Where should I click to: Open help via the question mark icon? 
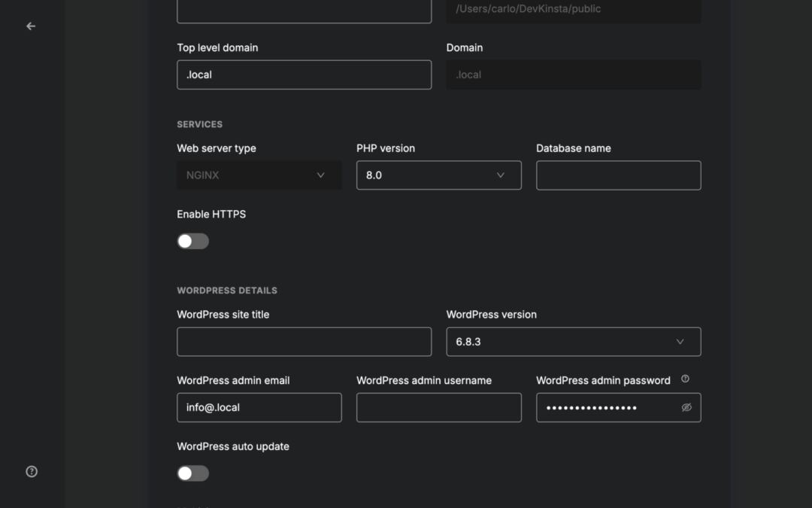pyautogui.click(x=30, y=470)
